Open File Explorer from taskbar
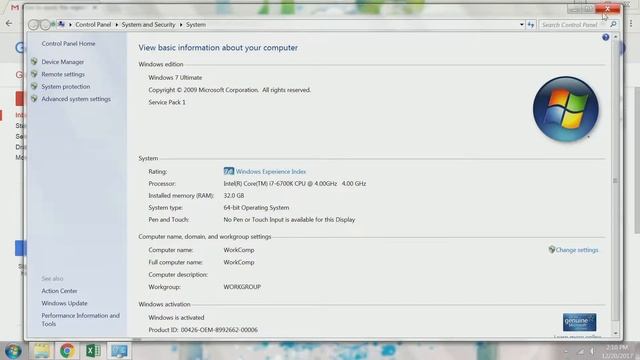The height and width of the screenshot is (360, 640). click(41, 351)
